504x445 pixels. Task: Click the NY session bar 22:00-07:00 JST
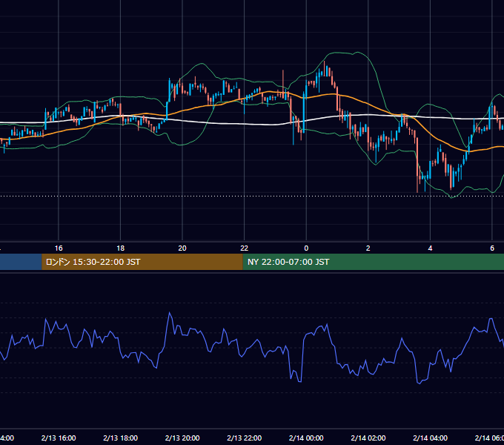(373, 262)
